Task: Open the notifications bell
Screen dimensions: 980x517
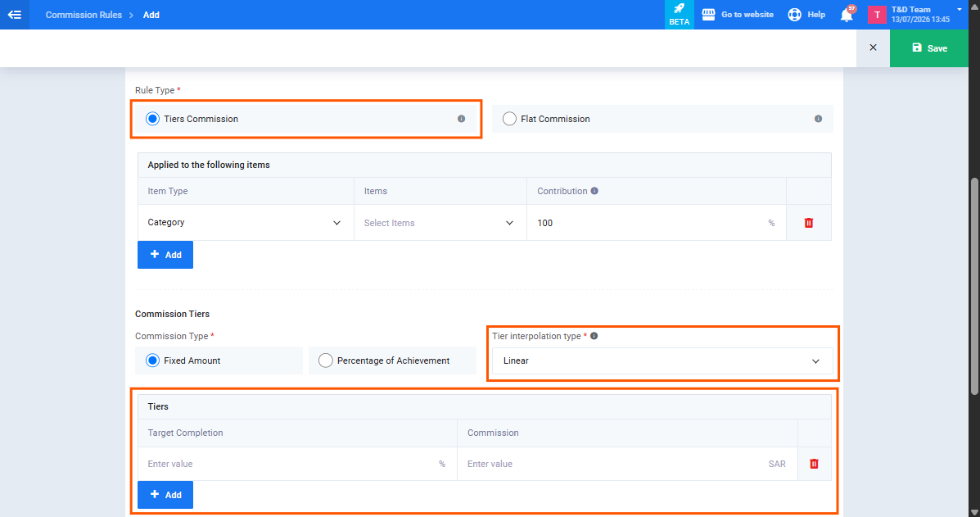Action: (x=847, y=15)
